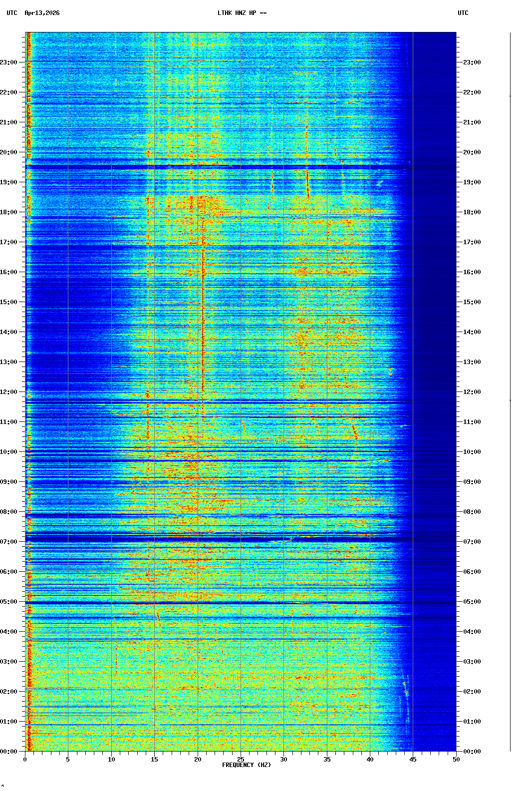Click the 45 Hz frequency axis label
The image size is (532, 791).
pos(413,760)
